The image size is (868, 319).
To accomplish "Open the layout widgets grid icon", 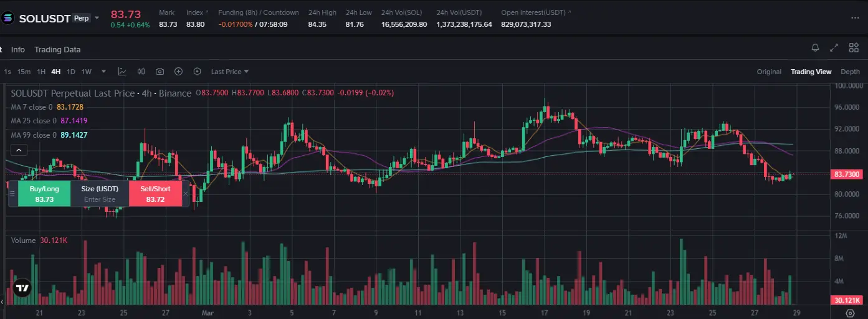I will [853, 48].
